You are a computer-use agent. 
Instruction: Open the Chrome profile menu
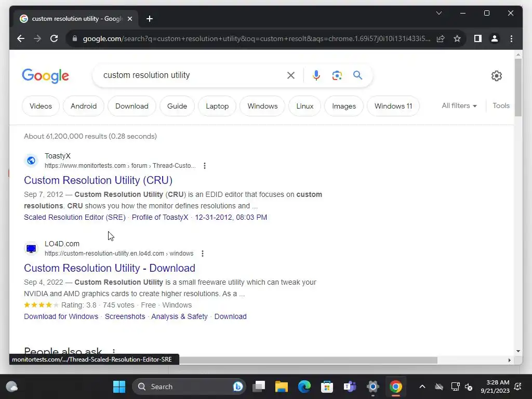495,38
